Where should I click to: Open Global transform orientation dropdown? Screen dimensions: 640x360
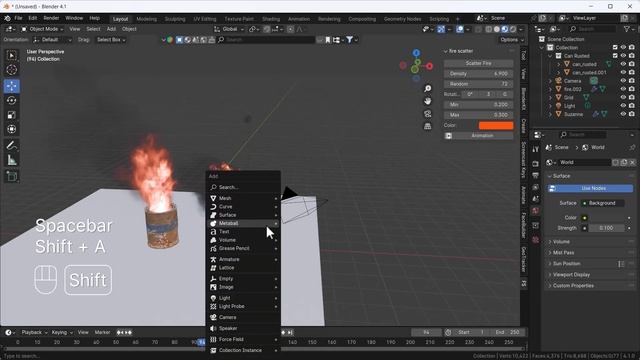229,29
